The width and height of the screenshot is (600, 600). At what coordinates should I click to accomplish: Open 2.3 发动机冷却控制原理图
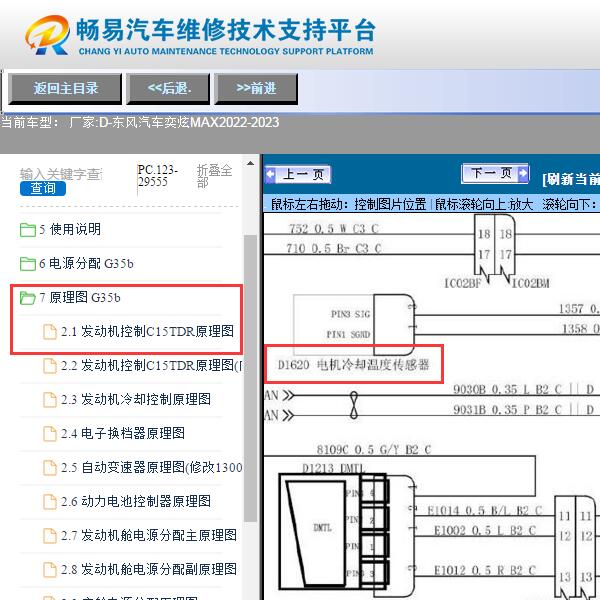coord(135,399)
